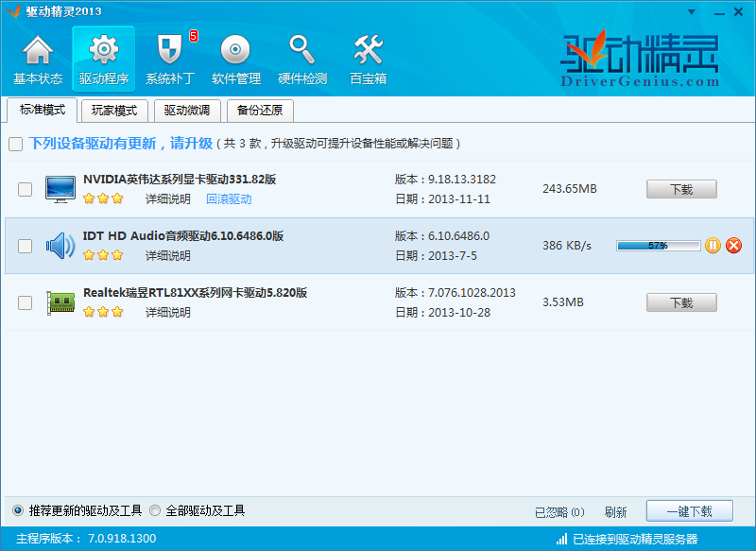Minimize the 驱动精灵2013 window

[719, 12]
